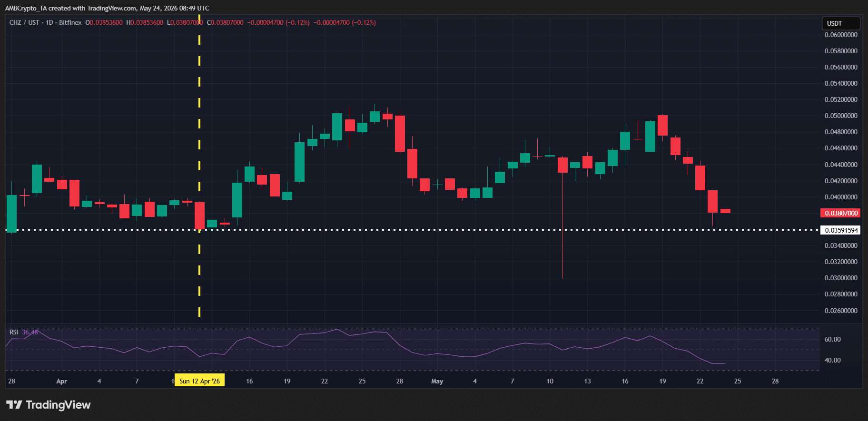Viewport: 868px width, 421px height.
Task: Click the Bitfinex exchange name in legend
Action: [70, 22]
